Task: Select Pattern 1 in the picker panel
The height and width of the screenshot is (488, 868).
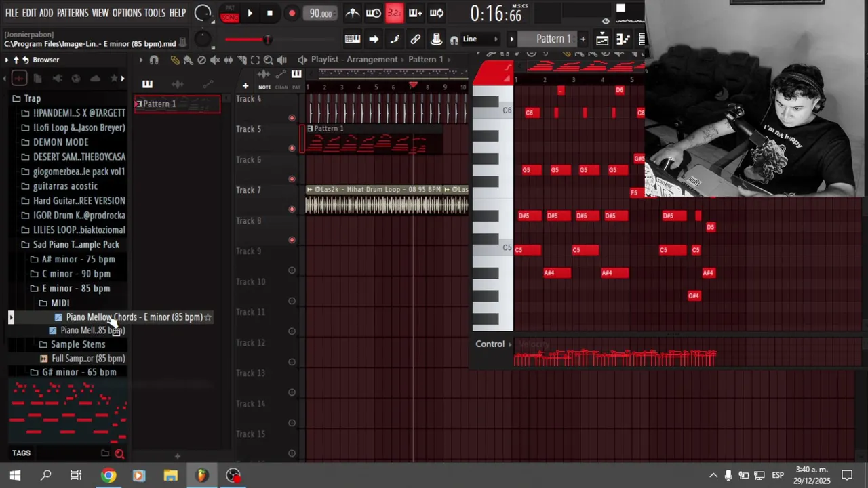Action: [x=177, y=104]
